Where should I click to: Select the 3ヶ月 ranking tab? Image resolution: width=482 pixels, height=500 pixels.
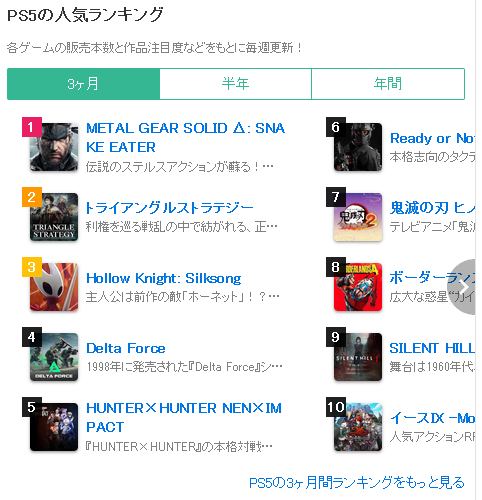83,84
